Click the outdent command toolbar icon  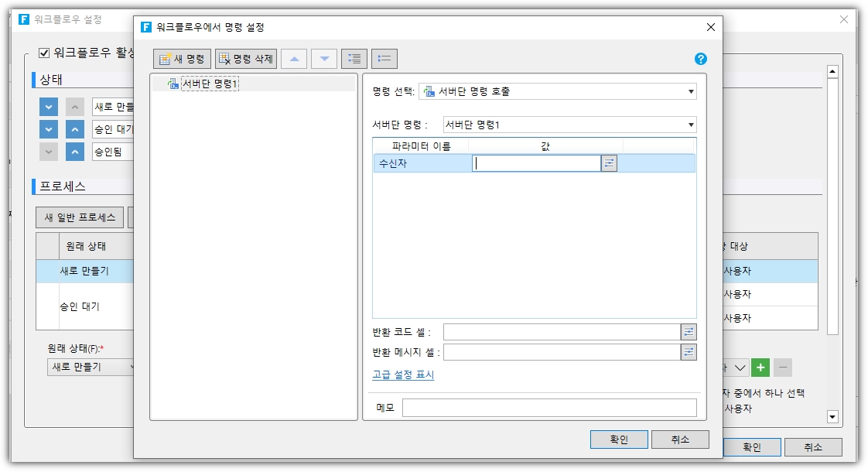click(384, 59)
